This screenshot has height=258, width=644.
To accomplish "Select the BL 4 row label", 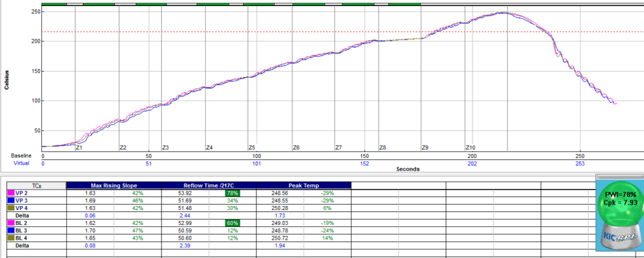I will tap(21, 238).
